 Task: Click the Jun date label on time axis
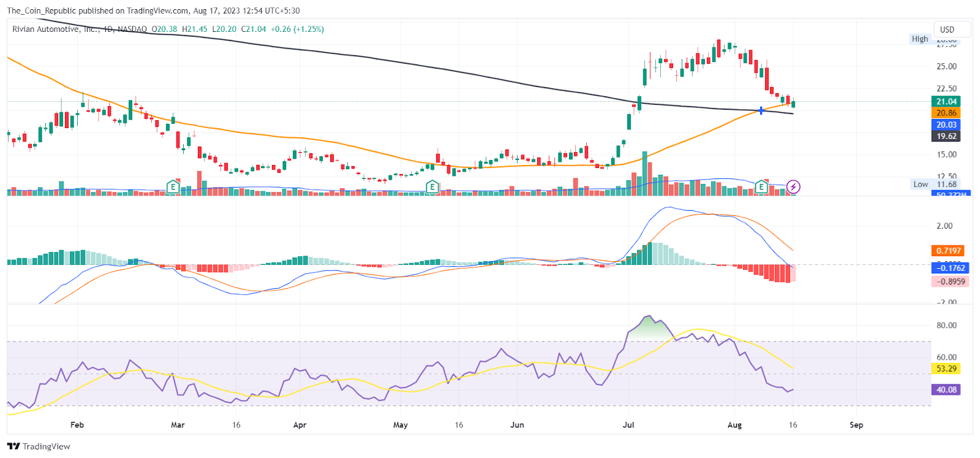click(518, 425)
